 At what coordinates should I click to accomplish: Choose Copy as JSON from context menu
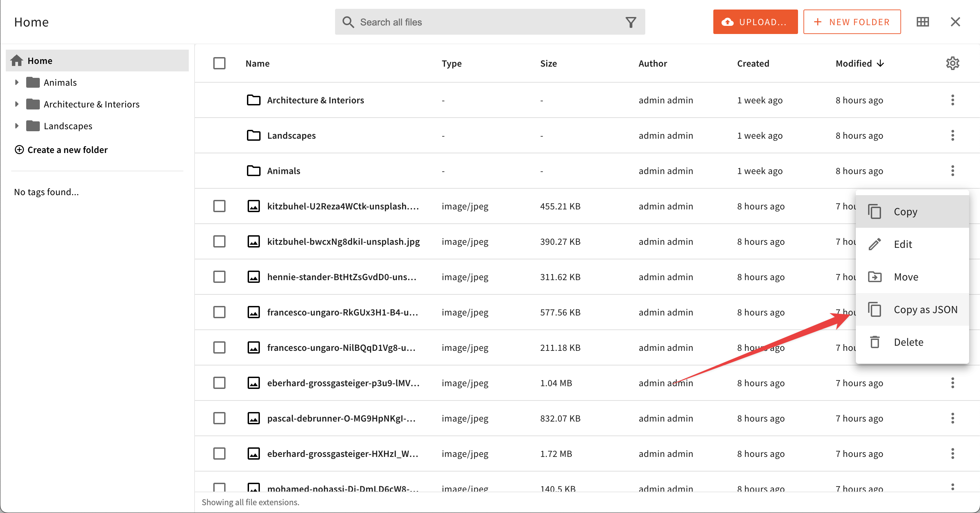pyautogui.click(x=925, y=310)
